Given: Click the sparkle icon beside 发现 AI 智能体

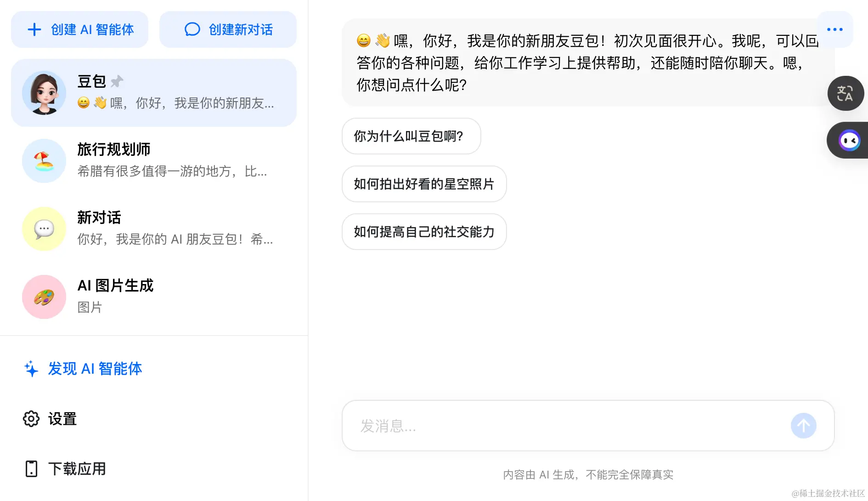Looking at the screenshot, I should click(x=31, y=369).
